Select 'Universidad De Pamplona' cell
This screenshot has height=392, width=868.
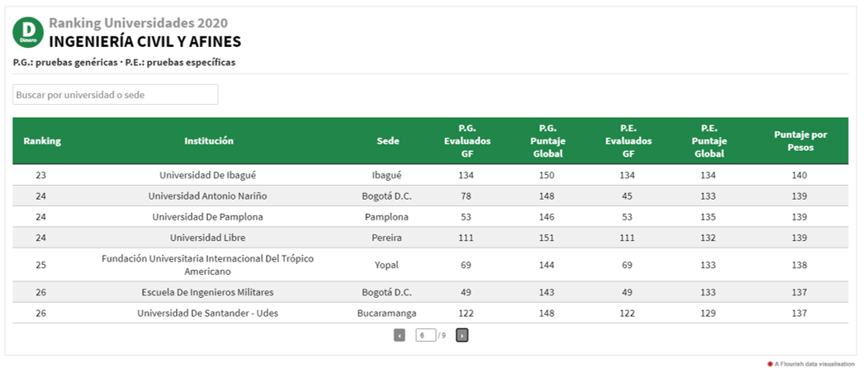207,217
